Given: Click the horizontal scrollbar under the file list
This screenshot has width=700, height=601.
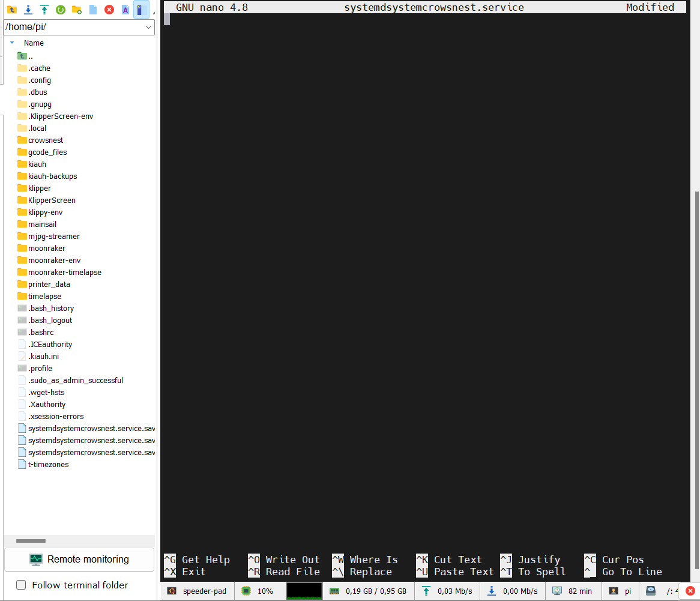Looking at the screenshot, I should [x=31, y=541].
